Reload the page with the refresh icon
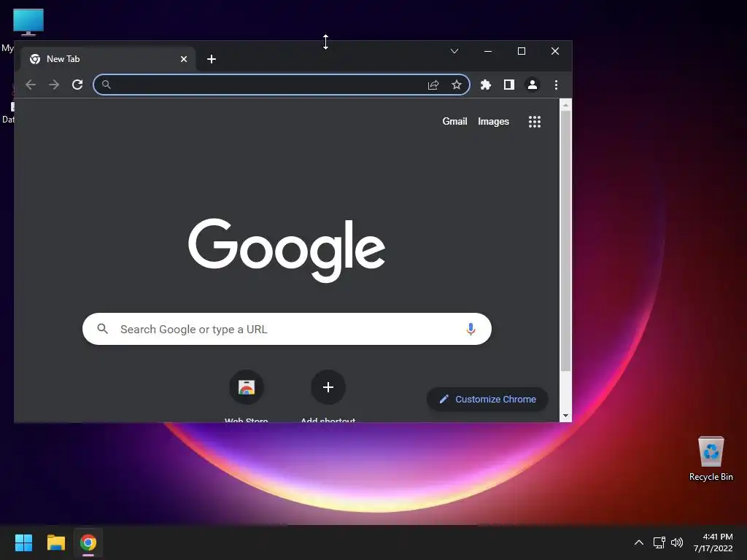 point(77,85)
